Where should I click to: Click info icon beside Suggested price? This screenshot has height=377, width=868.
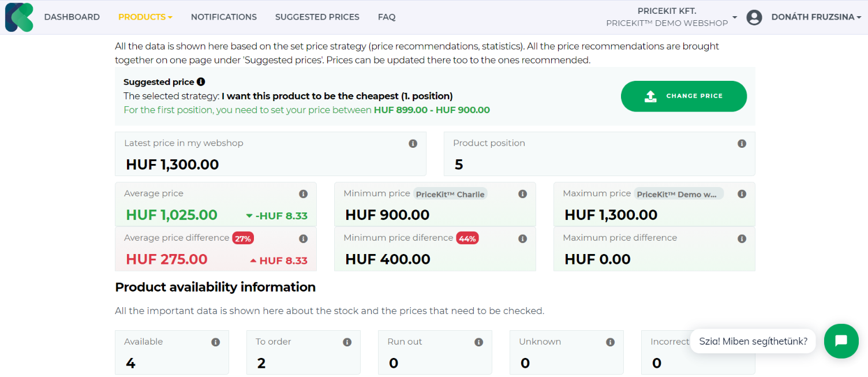(201, 82)
